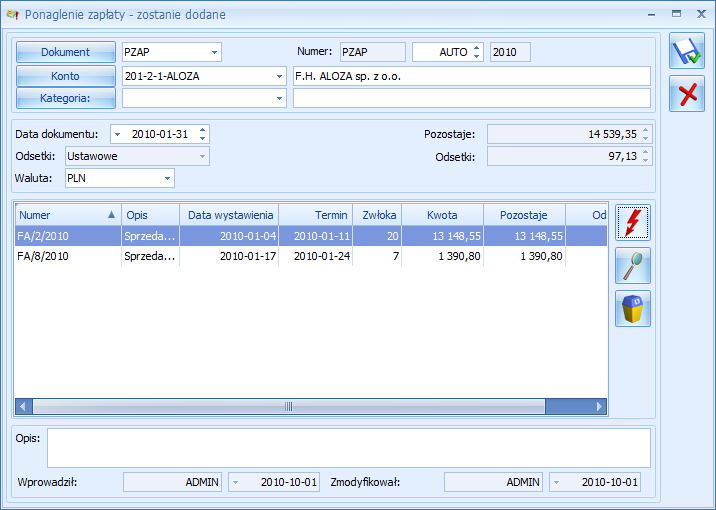The height and width of the screenshot is (510, 716).
Task: Click the Numer PZAP field
Action: (373, 52)
